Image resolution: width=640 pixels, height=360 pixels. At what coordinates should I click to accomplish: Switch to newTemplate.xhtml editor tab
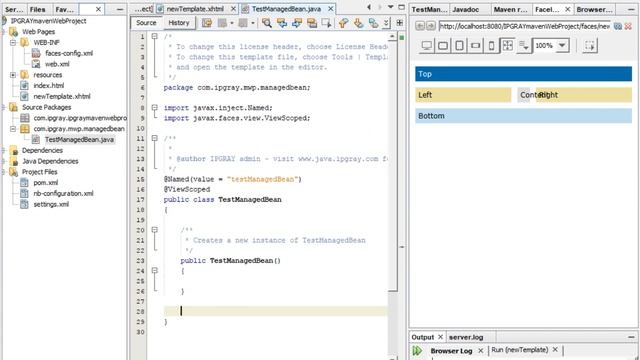point(195,9)
